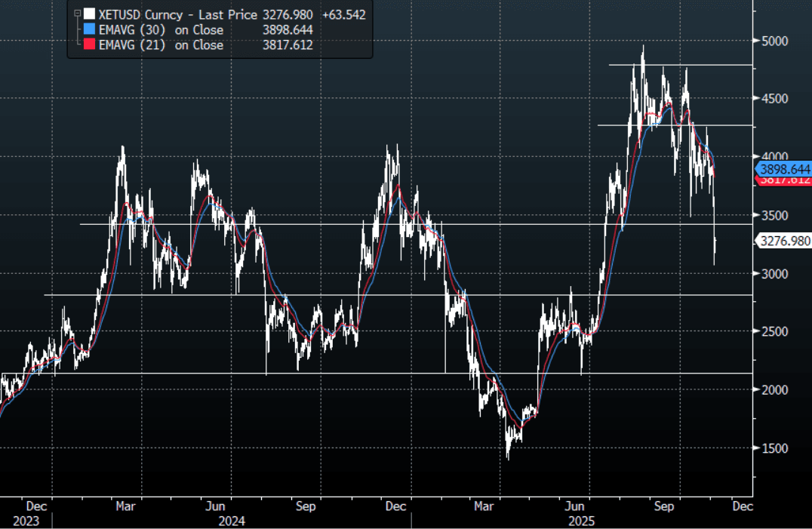Click the blue EMAVG (30) color swatch
Screen dimensions: 812x529
pos(90,29)
